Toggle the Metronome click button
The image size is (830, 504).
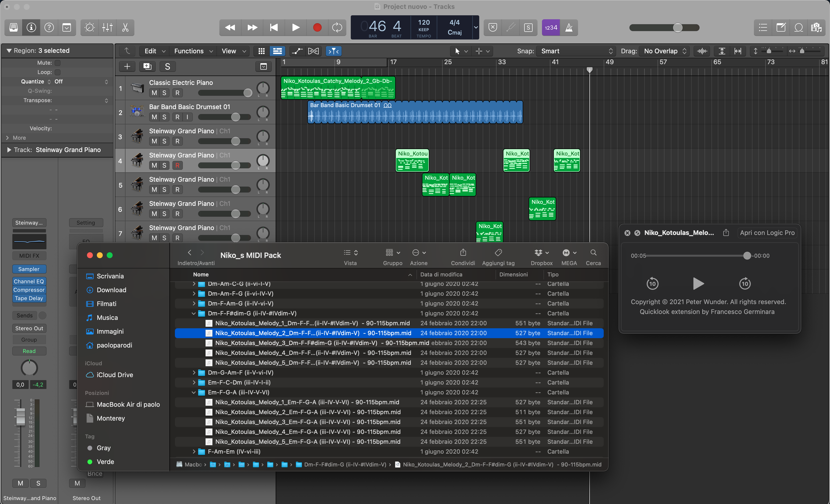click(x=569, y=28)
